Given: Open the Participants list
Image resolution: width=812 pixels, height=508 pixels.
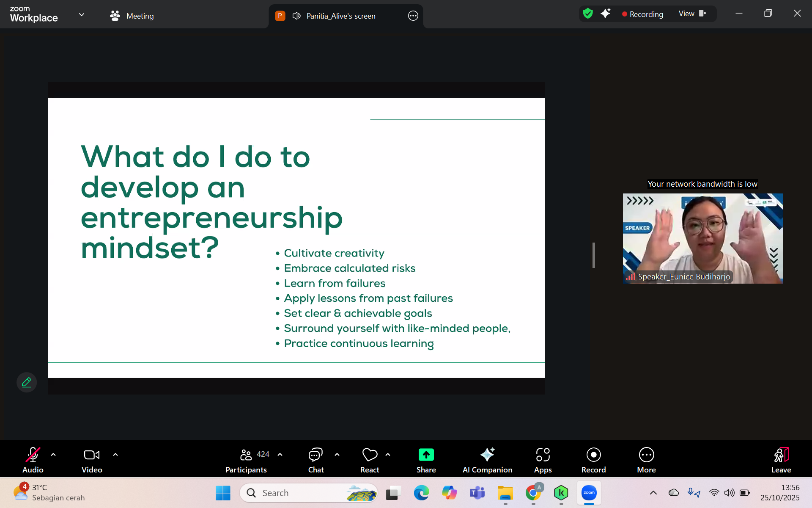Looking at the screenshot, I should (x=246, y=460).
